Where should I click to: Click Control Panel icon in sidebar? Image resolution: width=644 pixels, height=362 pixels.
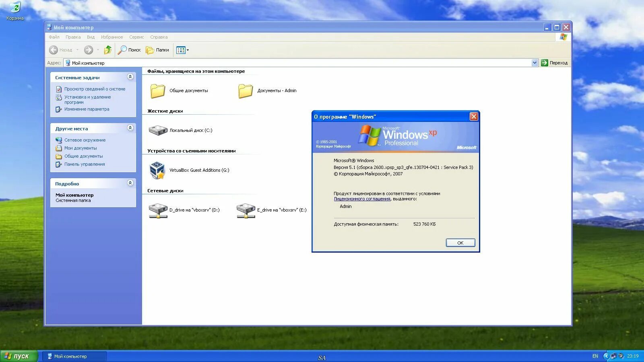59,164
